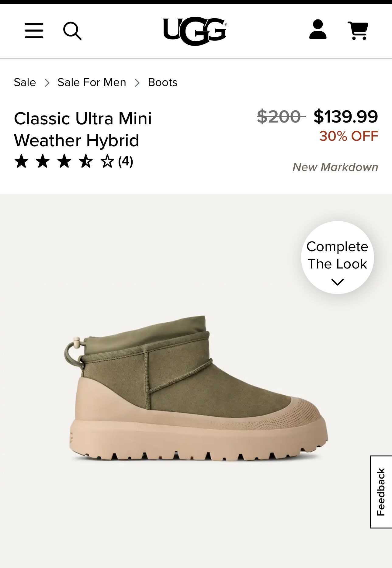Image resolution: width=392 pixels, height=568 pixels.
Task: Click the first rating star
Action: pos(21,161)
